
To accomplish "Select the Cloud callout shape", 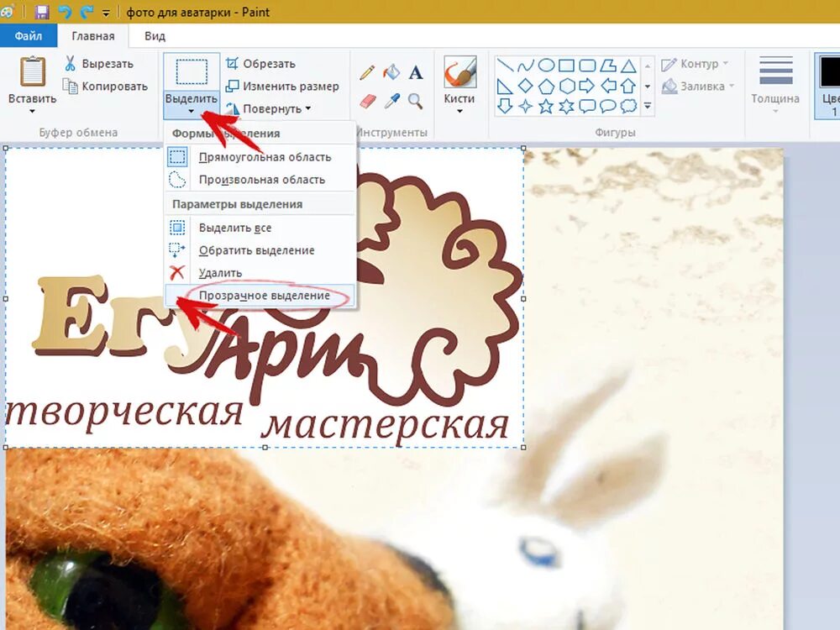I will pos(628,106).
